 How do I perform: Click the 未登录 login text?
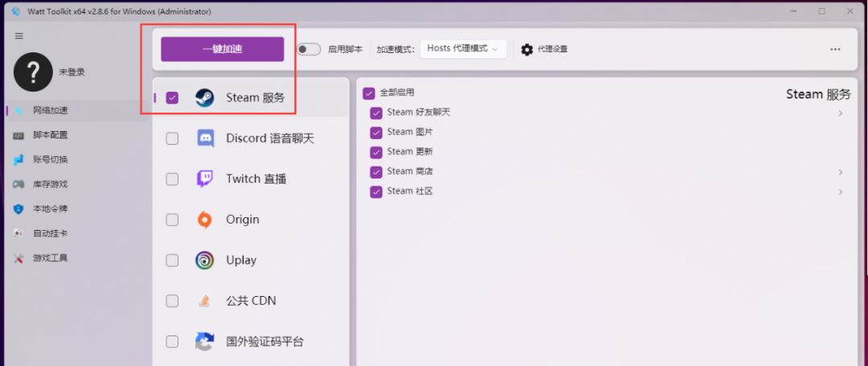click(72, 72)
